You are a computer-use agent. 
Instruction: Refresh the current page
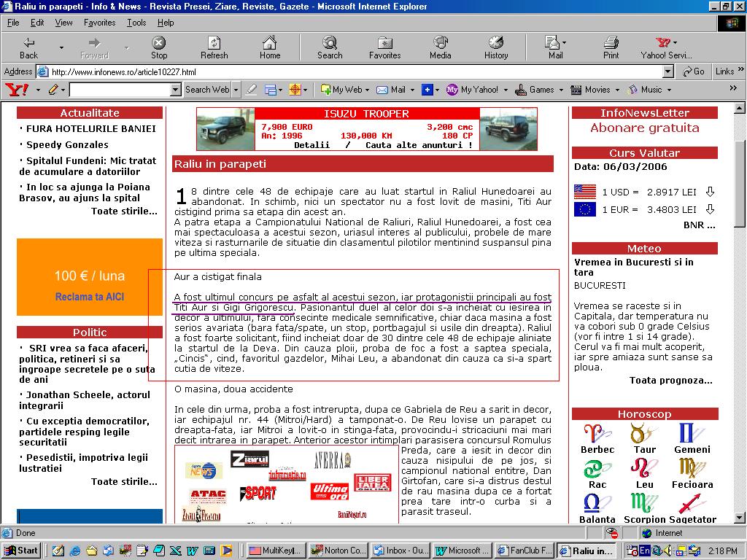pyautogui.click(x=214, y=47)
